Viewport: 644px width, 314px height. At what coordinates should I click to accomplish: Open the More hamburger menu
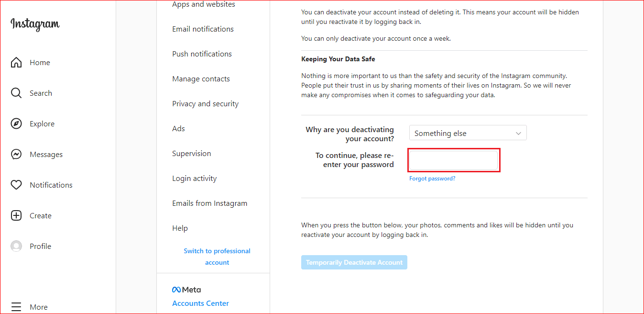tap(16, 307)
